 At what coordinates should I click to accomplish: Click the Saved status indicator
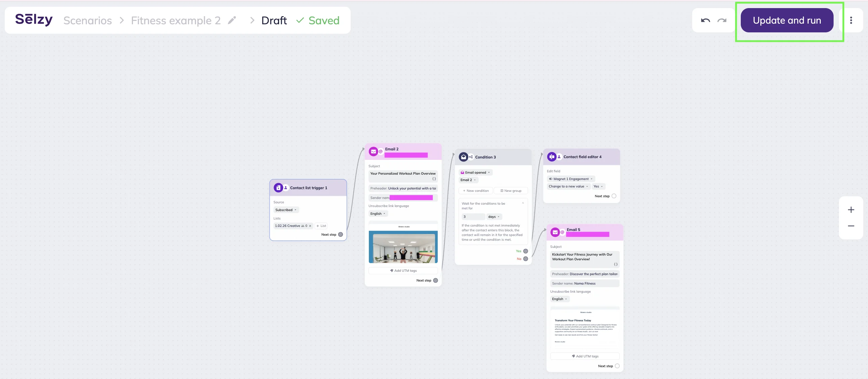pos(318,21)
